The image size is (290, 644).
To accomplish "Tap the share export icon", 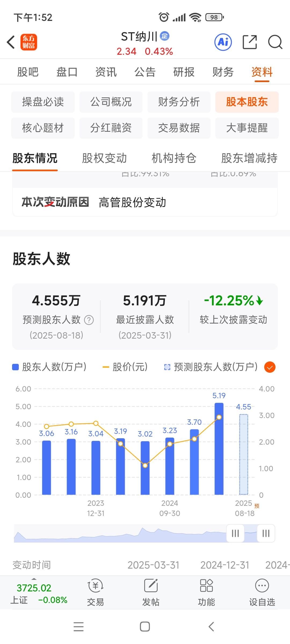I will [x=250, y=42].
